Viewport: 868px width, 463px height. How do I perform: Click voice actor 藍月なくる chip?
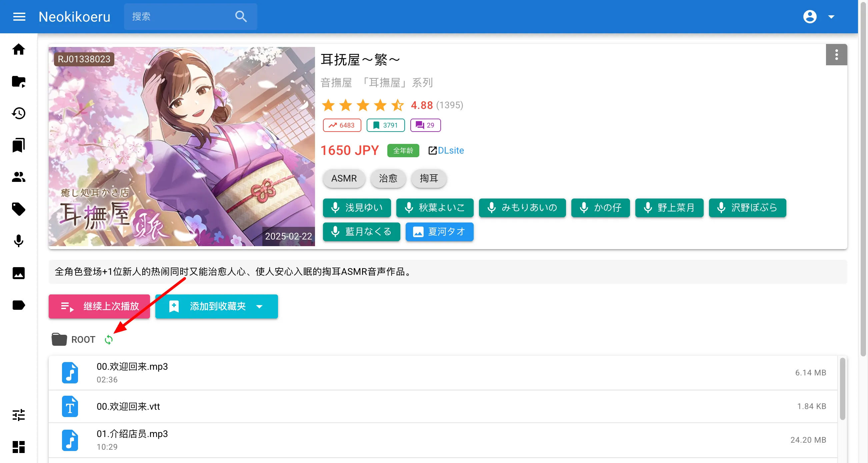(362, 232)
